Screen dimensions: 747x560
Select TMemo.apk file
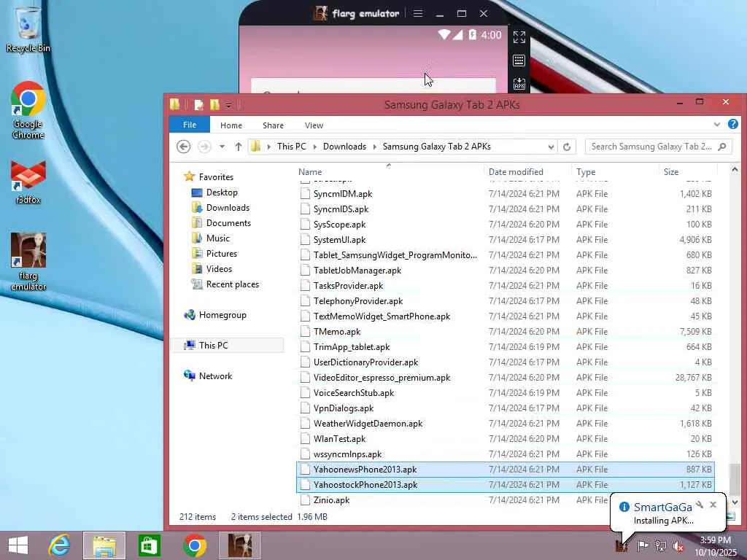(506, 332)
